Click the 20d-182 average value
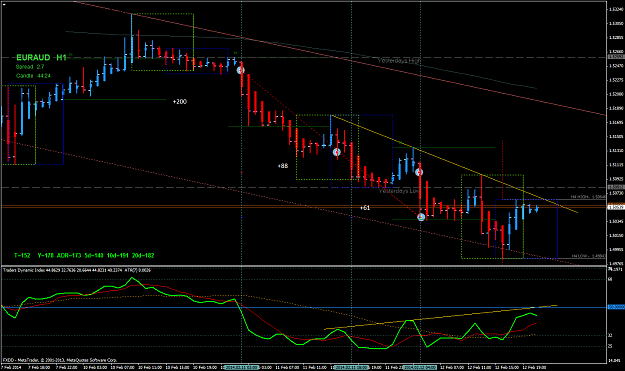 143,255
